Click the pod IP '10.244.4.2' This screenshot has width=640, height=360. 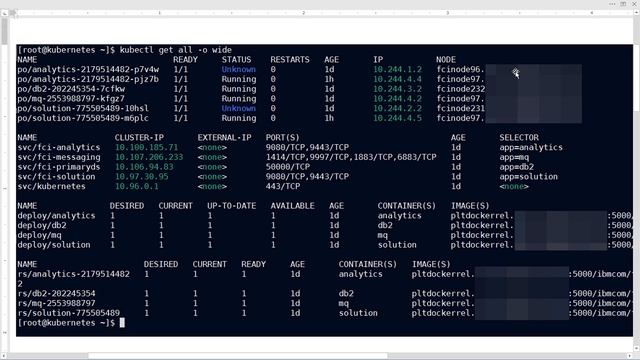click(398, 99)
